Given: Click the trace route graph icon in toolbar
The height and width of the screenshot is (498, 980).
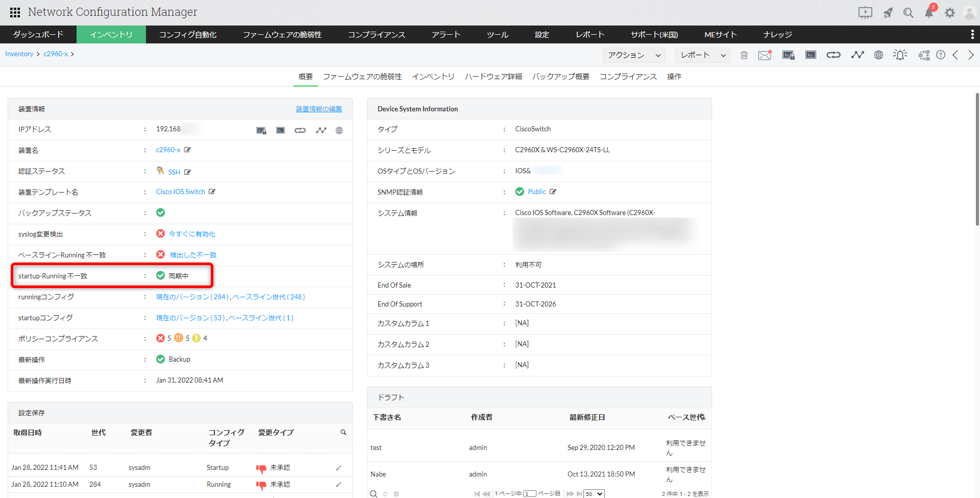Looking at the screenshot, I should click(857, 55).
